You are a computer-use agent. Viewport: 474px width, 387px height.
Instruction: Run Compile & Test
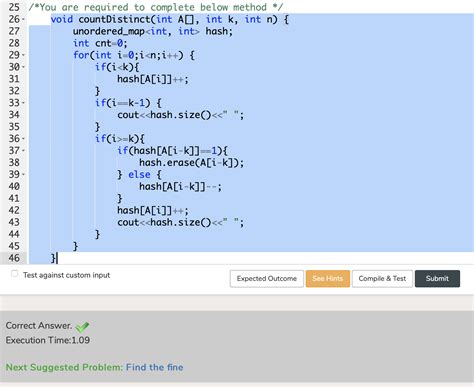click(x=382, y=279)
